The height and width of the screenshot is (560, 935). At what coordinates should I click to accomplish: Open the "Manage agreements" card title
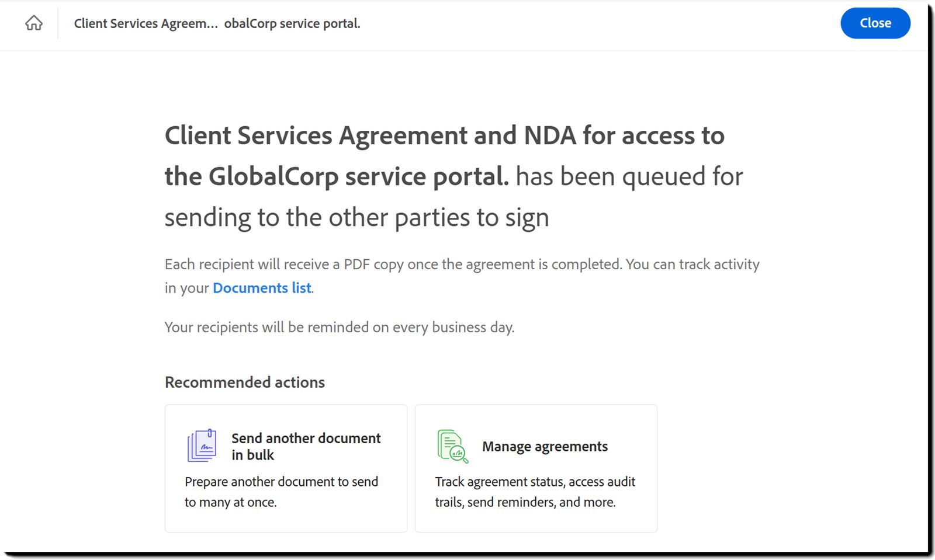545,447
